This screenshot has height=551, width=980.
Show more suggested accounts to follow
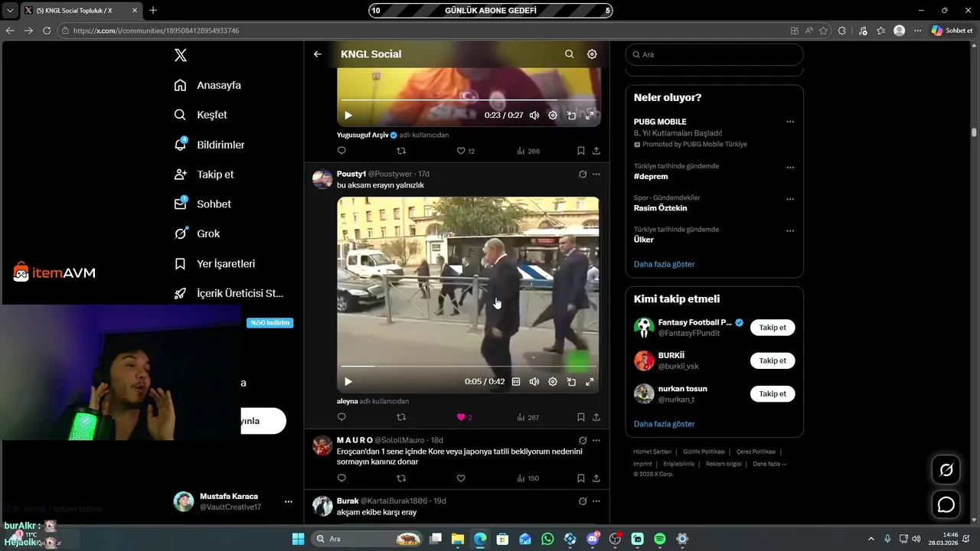pos(664,424)
